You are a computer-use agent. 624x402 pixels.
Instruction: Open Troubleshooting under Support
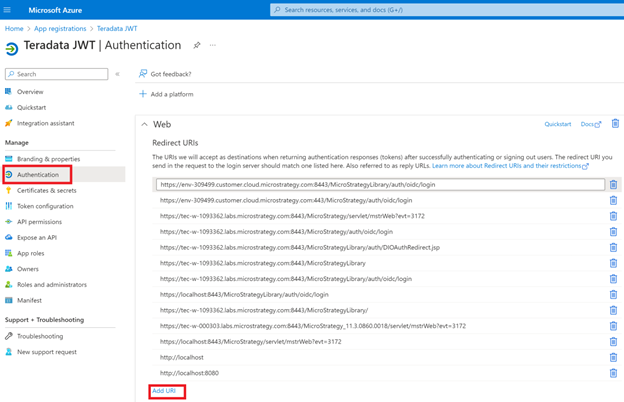(x=40, y=336)
